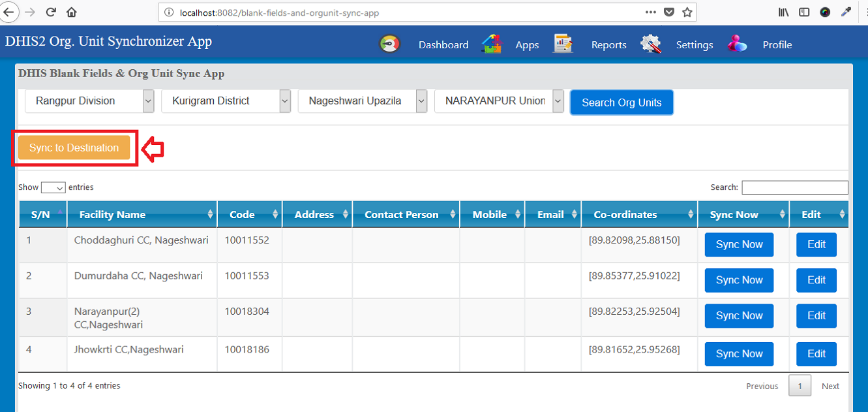This screenshot has width=868, height=412.
Task: Edit the Jhowkrti CC,Nageshwari row
Action: point(816,354)
